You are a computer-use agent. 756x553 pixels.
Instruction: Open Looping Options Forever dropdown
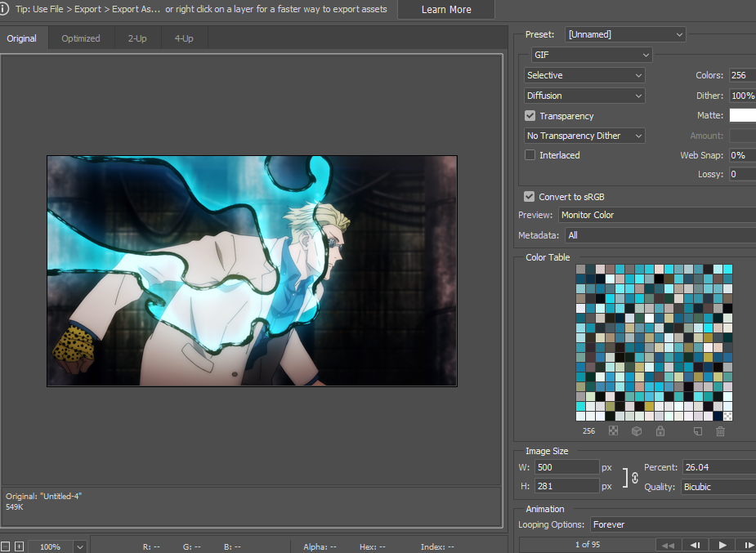[x=673, y=524]
